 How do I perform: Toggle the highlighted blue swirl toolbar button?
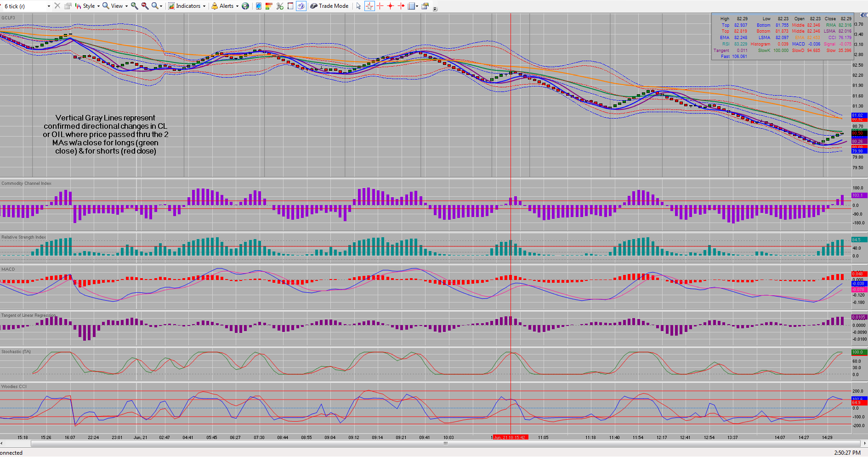301,6
